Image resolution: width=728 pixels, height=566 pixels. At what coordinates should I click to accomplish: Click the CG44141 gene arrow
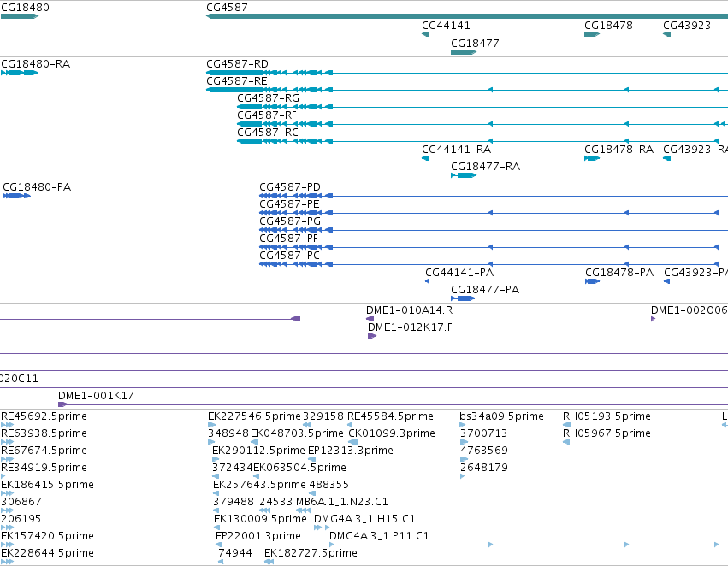click(x=425, y=34)
